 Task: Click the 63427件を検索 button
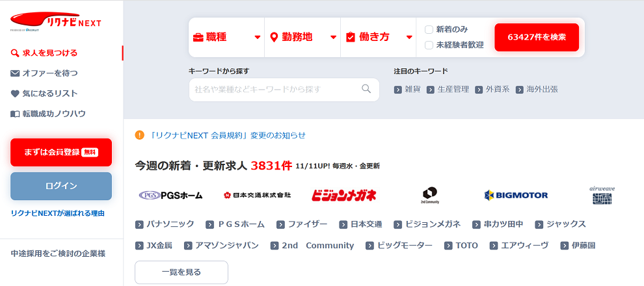(537, 37)
